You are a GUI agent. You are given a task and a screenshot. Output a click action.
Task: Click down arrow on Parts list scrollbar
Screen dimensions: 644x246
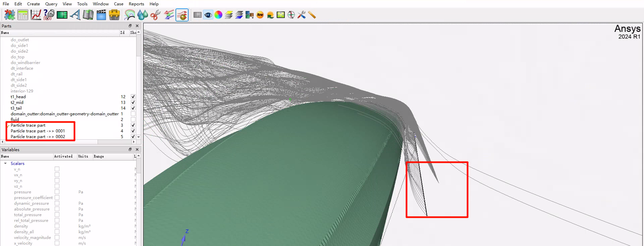139,137
